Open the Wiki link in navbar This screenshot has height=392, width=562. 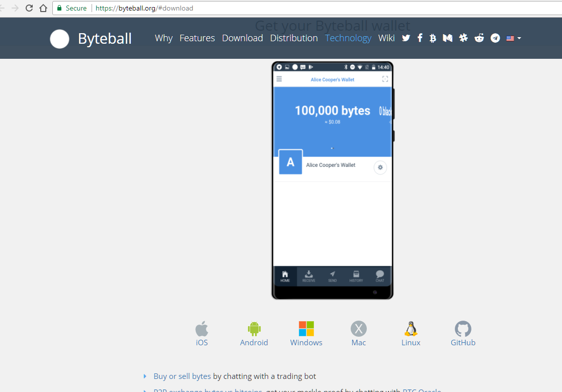coord(386,38)
